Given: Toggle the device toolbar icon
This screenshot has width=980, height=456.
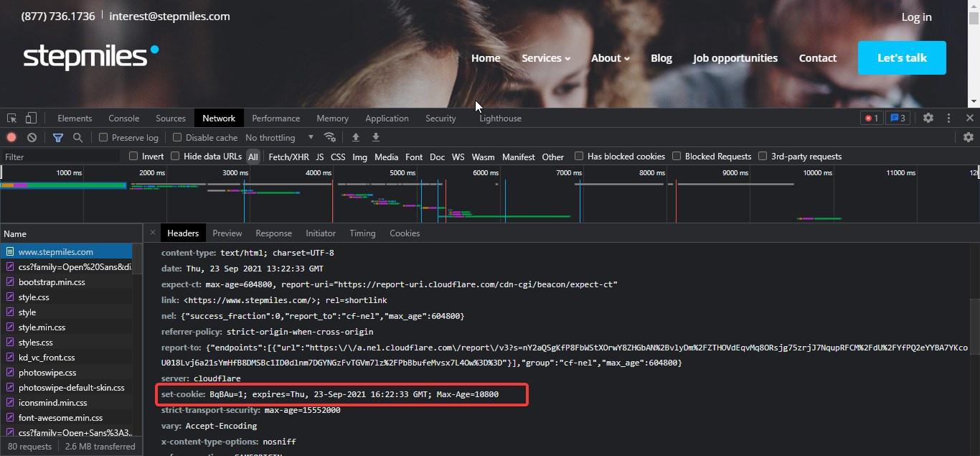Looking at the screenshot, I should tap(31, 118).
